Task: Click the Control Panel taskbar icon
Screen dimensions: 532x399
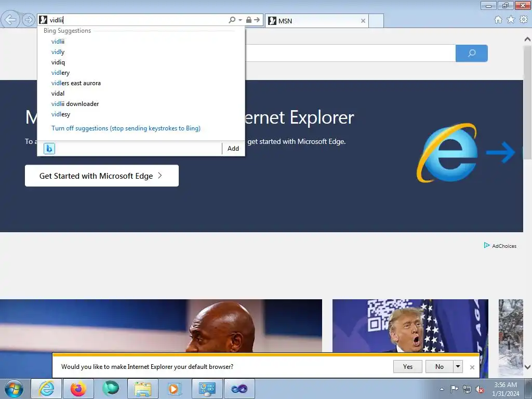Action: tap(207, 389)
